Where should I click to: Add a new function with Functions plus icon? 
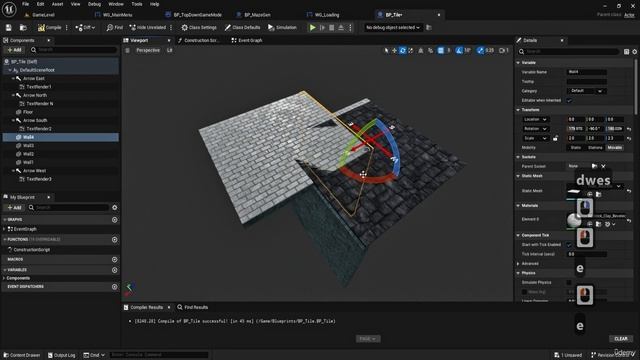point(115,240)
